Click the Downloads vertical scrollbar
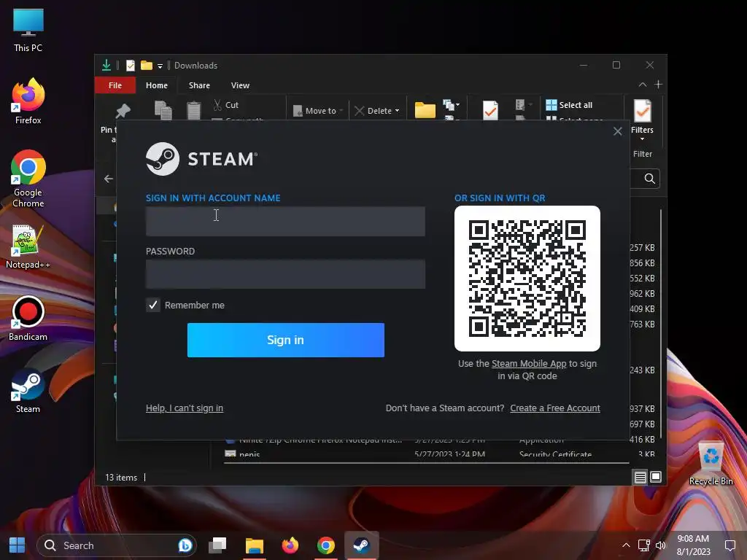This screenshot has width=747, height=560. (661, 324)
